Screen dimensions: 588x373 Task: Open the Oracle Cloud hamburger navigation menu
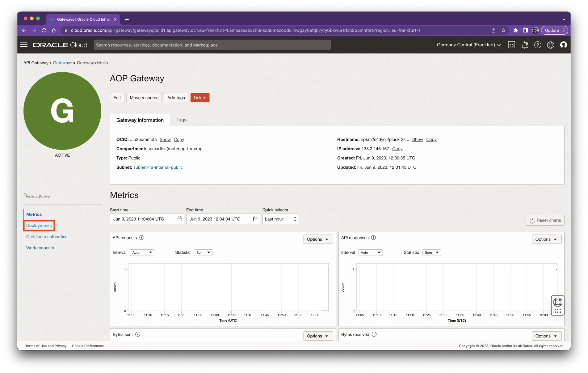(x=24, y=45)
